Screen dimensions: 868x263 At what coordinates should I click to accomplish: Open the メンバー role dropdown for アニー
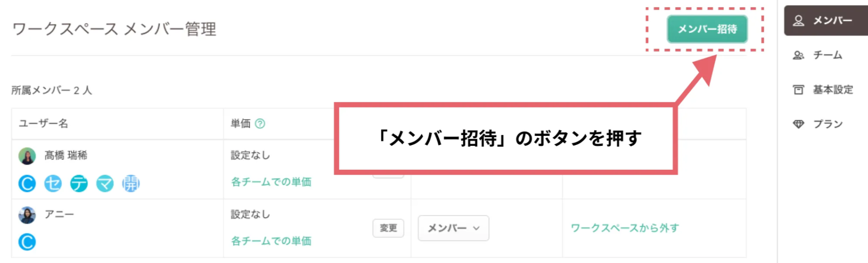453,228
